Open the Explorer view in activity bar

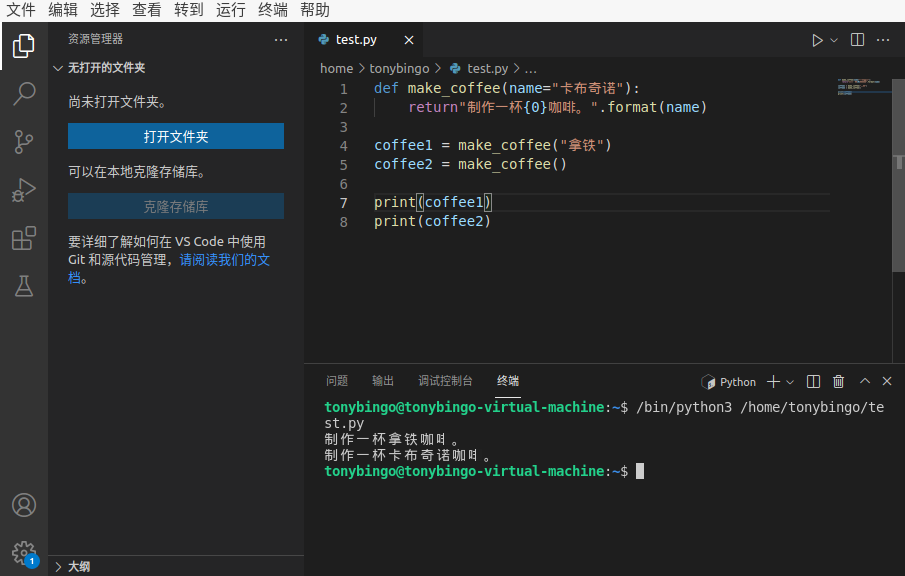(24, 46)
